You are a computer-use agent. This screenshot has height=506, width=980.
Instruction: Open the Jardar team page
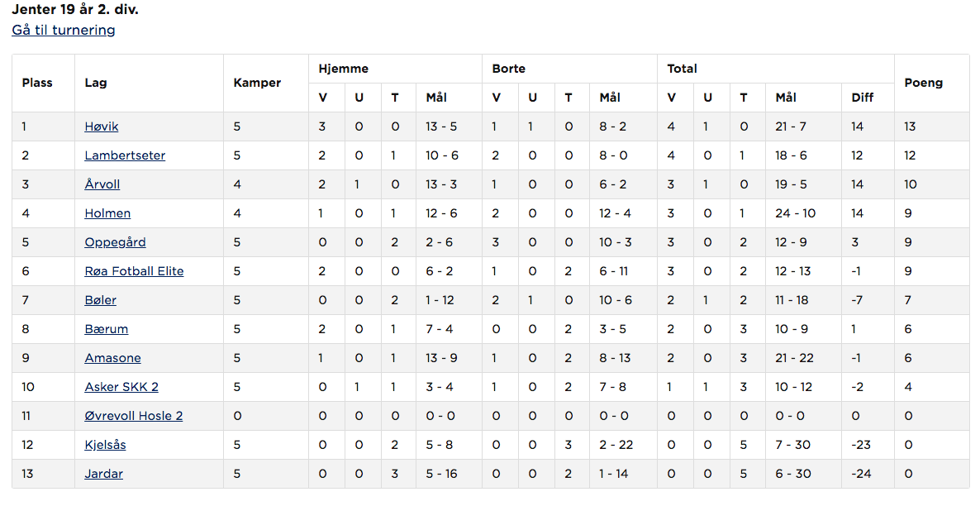103,474
